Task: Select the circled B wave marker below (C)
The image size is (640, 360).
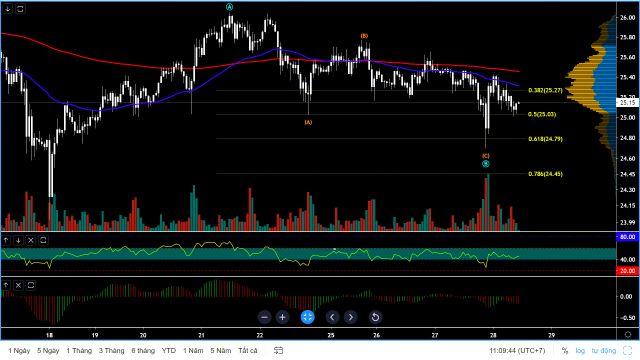Action: coord(486,164)
